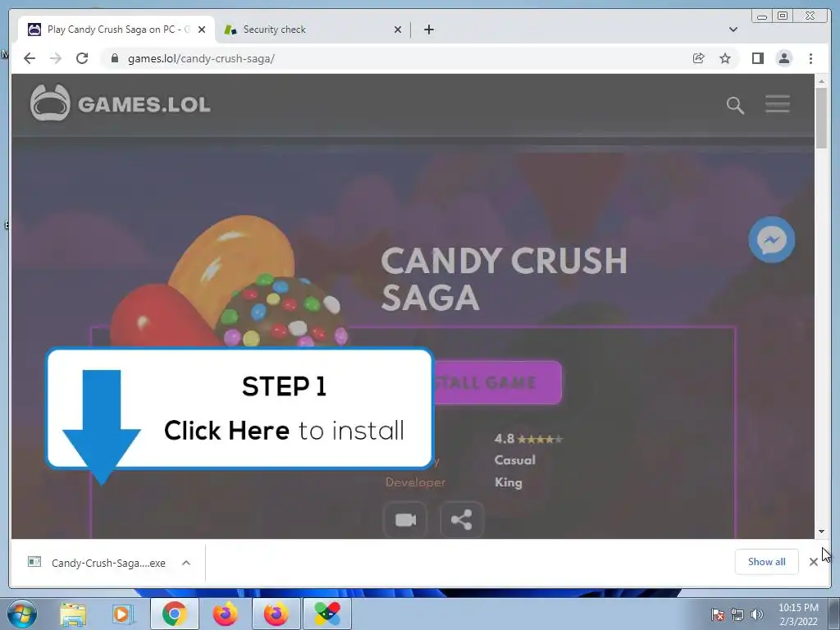Open the Chrome profile avatar menu
The height and width of the screenshot is (630, 840).
[x=783, y=58]
